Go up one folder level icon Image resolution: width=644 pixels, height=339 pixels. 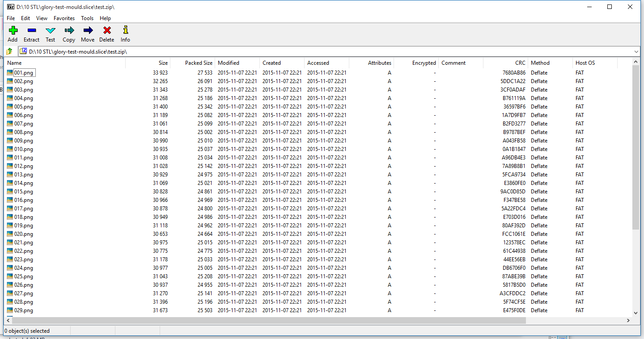pyautogui.click(x=9, y=51)
